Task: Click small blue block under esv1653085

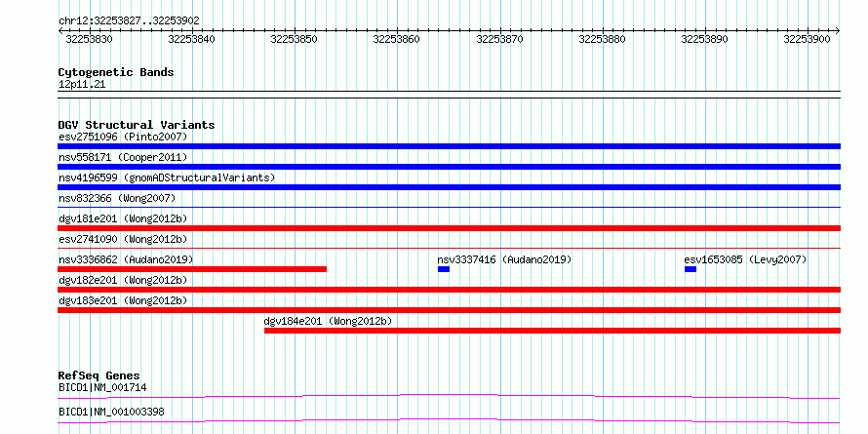Action: 690,269
